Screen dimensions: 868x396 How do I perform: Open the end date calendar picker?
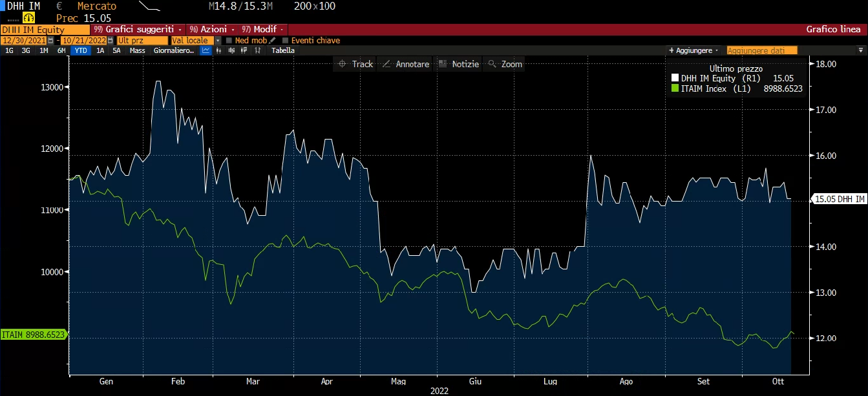point(111,40)
